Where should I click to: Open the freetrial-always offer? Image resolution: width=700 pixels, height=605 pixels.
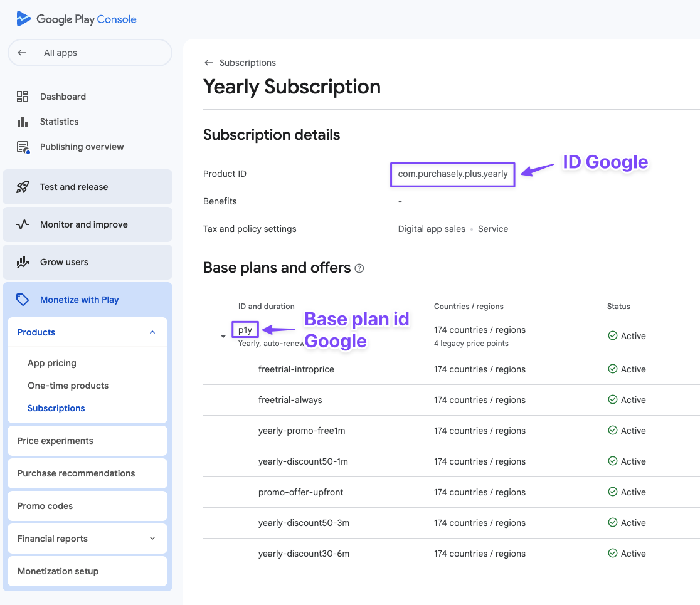coord(290,400)
